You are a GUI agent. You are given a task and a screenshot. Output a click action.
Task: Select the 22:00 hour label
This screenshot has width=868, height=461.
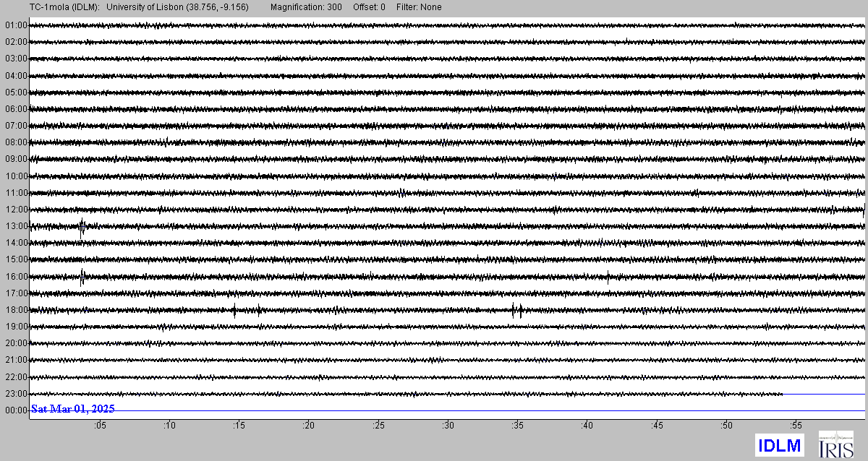pyautogui.click(x=16, y=377)
